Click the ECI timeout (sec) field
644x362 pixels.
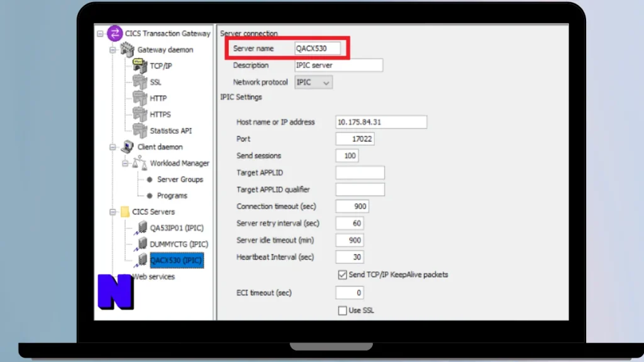350,293
